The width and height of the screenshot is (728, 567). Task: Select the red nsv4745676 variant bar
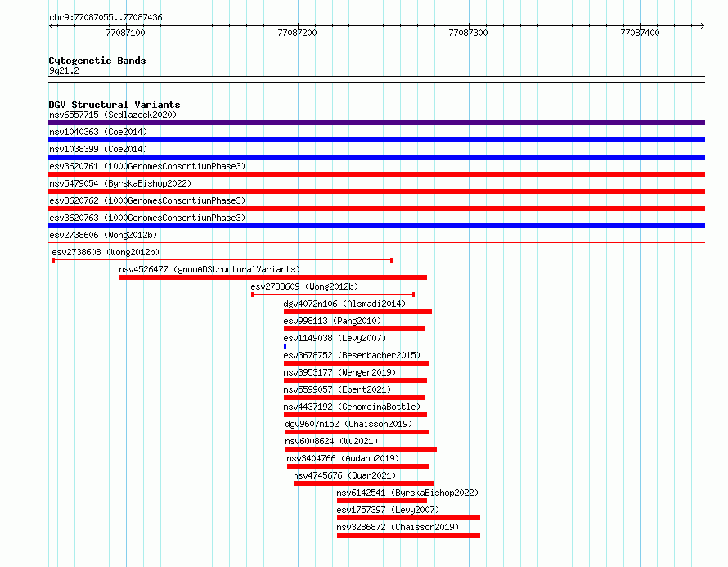click(363, 484)
